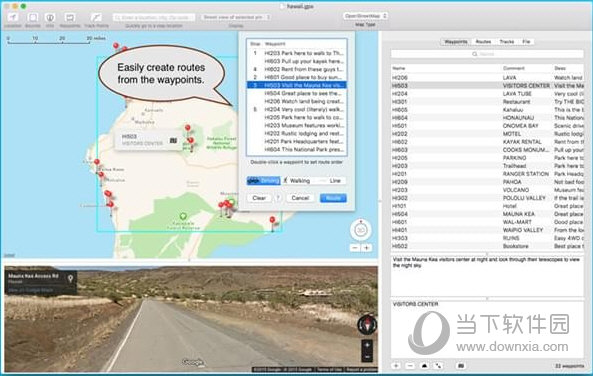593x376 pixels.
Task: Select highlighted route row 'HI503 Visit the Mauna Kea'
Action: (296, 85)
